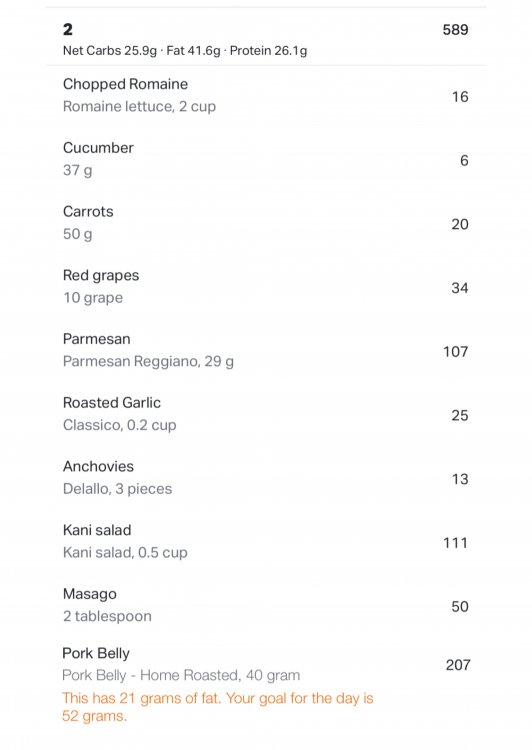Screen dimensions: 532x750
Task: Tap the 34 calories beside Red grapes
Action: point(459,288)
